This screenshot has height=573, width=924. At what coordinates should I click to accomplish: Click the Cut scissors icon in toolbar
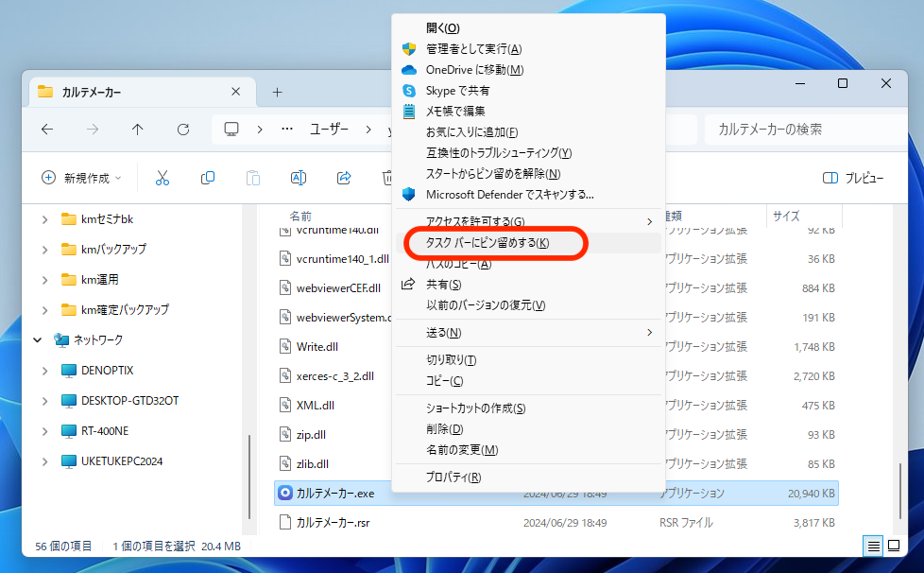(162, 178)
